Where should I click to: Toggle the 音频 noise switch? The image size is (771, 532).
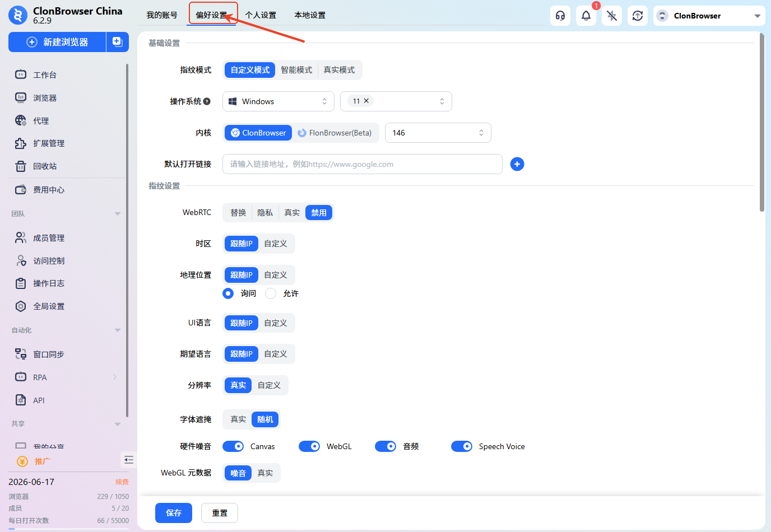click(386, 446)
